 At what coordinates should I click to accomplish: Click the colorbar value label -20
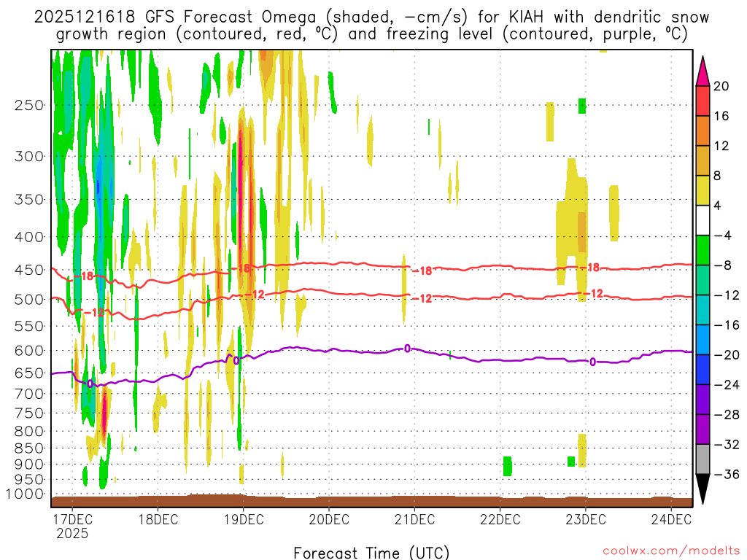click(727, 355)
